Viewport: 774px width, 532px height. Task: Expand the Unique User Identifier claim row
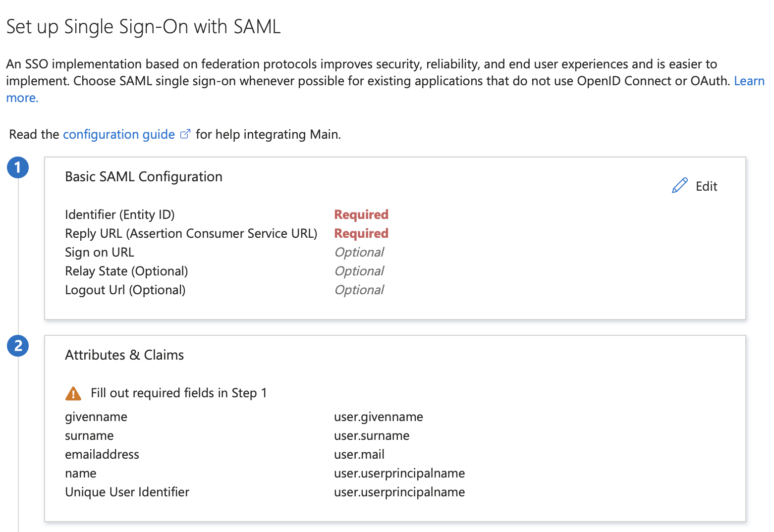(x=127, y=492)
